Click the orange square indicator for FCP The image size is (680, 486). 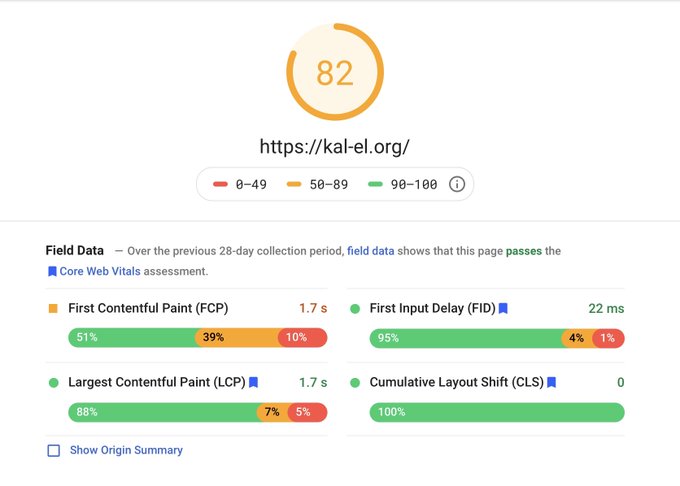pos(53,309)
